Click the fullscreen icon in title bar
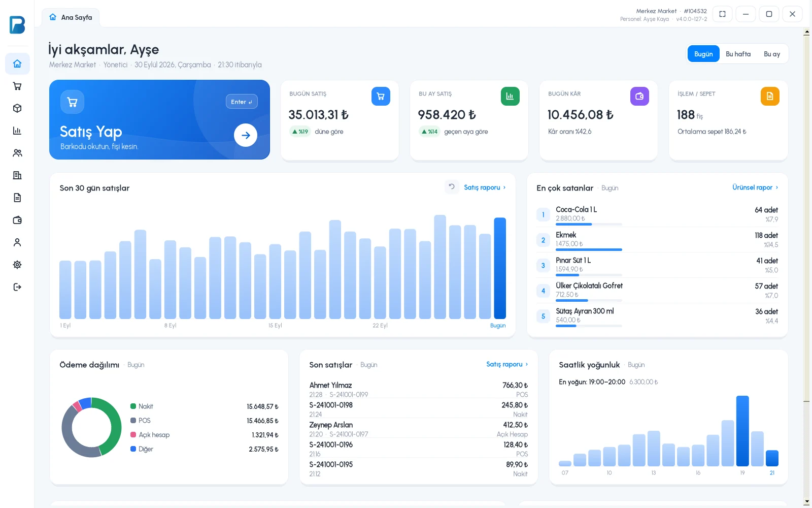The height and width of the screenshot is (508, 812). pos(722,14)
